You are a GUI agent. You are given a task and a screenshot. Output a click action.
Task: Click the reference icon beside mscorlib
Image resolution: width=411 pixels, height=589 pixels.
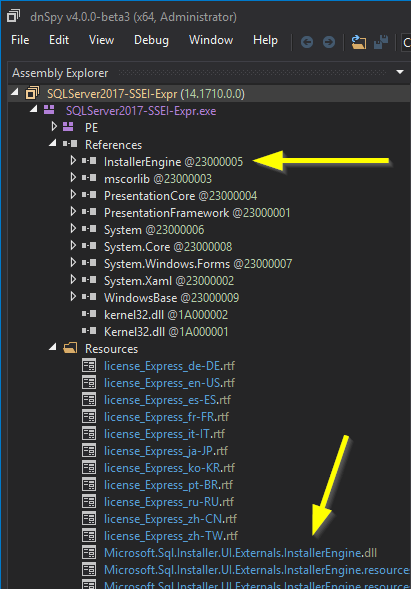click(89, 178)
